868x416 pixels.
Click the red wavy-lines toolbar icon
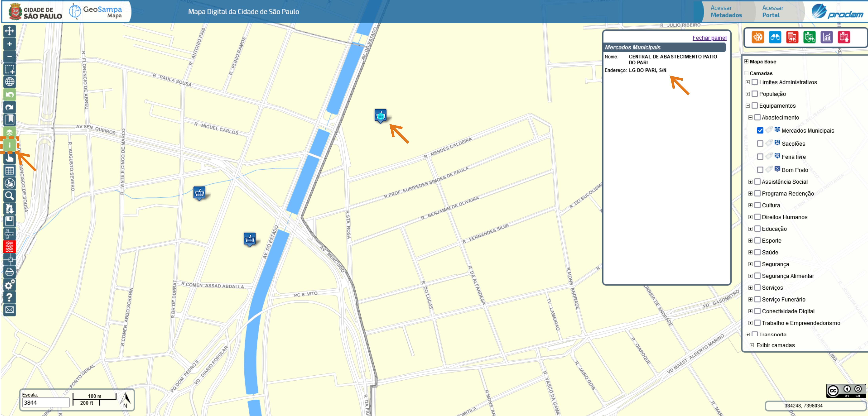click(10, 247)
